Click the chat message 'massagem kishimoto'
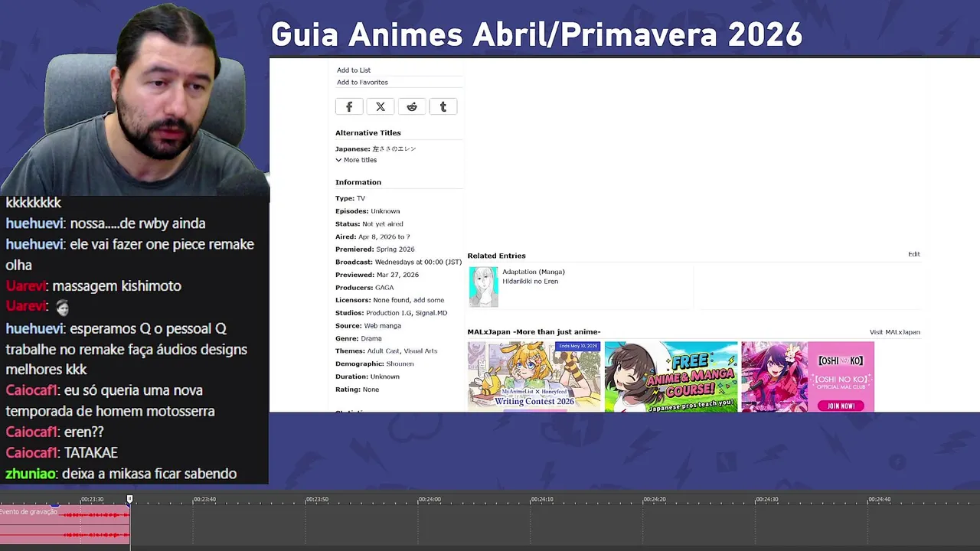980x551 pixels. [x=117, y=286]
